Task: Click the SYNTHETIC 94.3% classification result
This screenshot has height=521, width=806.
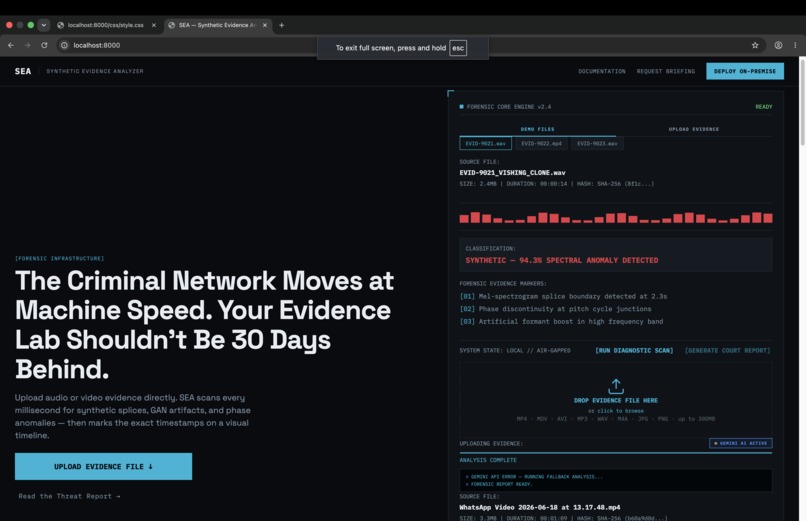Action: 562,260
